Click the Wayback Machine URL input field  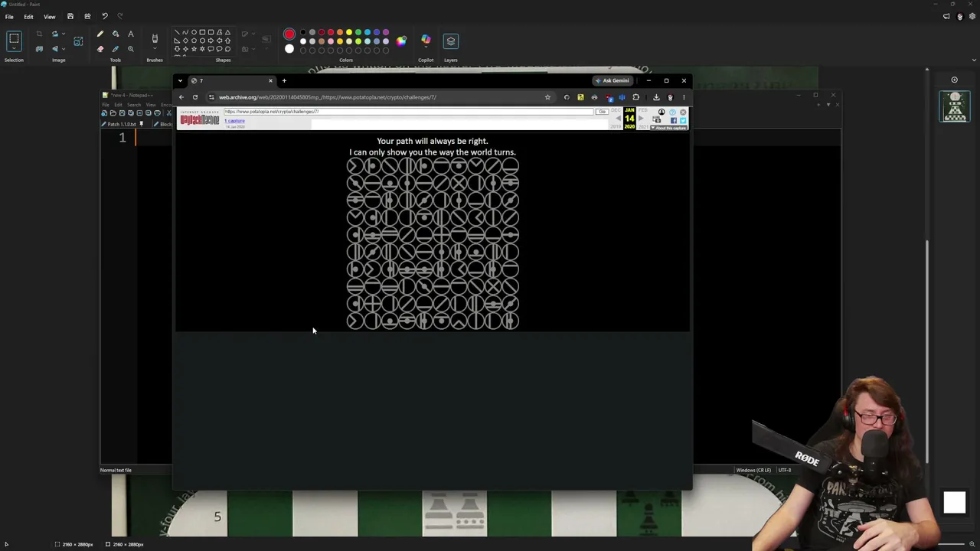tap(409, 112)
